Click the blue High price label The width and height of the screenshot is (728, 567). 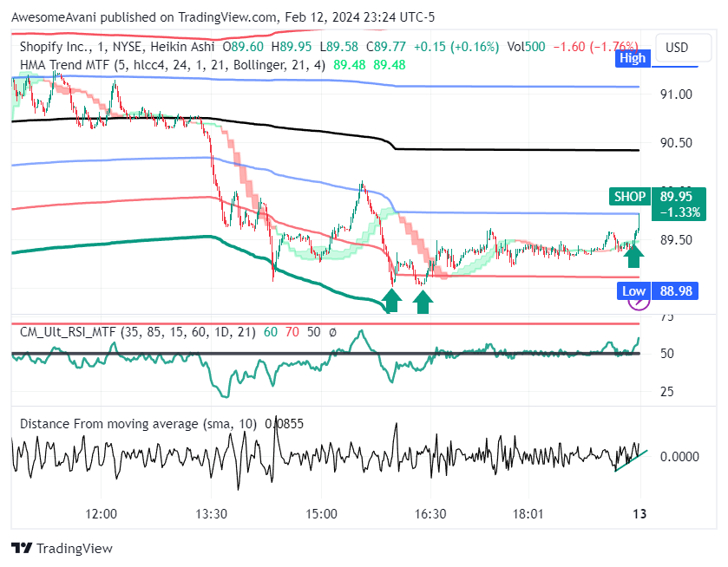coord(633,58)
